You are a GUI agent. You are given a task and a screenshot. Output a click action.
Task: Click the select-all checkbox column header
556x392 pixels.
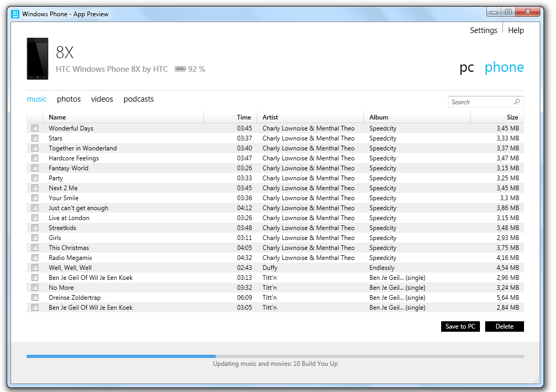click(35, 117)
